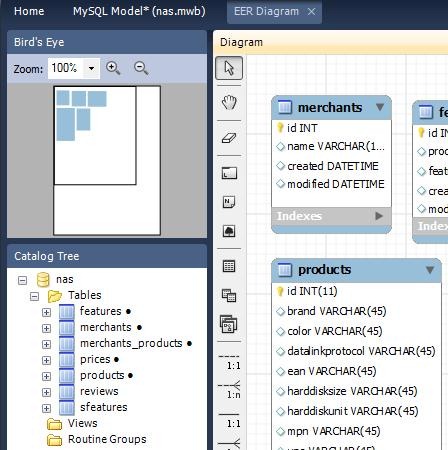Select the hand pan tool
The width and height of the screenshot is (448, 450).
point(229,102)
